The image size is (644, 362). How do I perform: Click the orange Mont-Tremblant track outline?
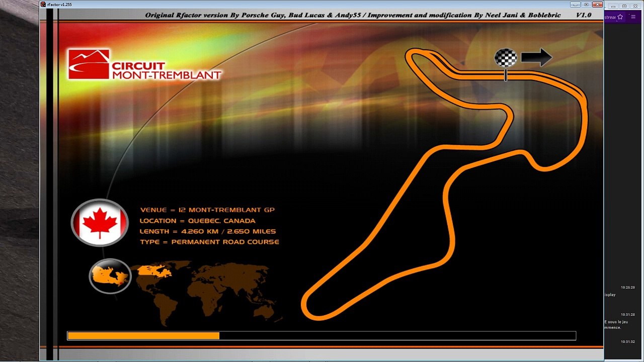click(x=444, y=184)
